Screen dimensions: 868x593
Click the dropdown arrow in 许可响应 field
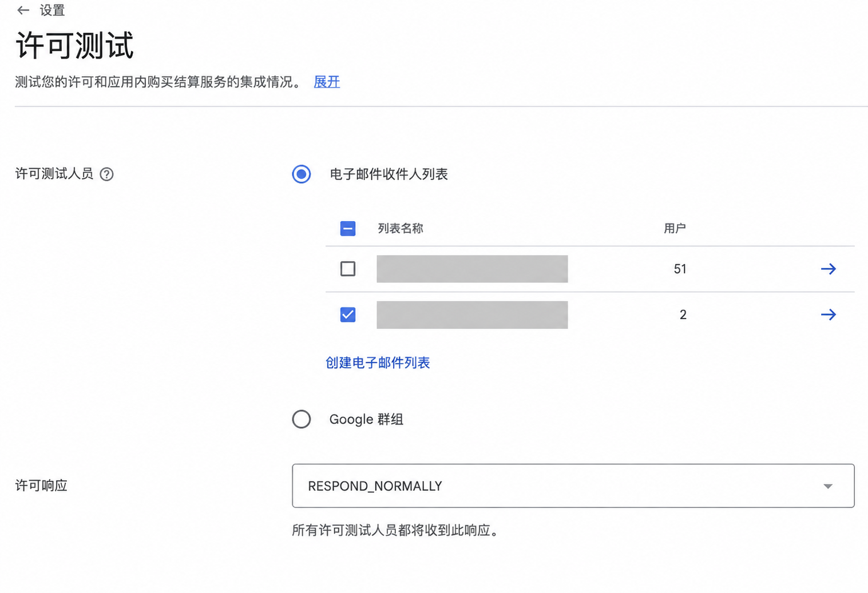pyautogui.click(x=828, y=486)
